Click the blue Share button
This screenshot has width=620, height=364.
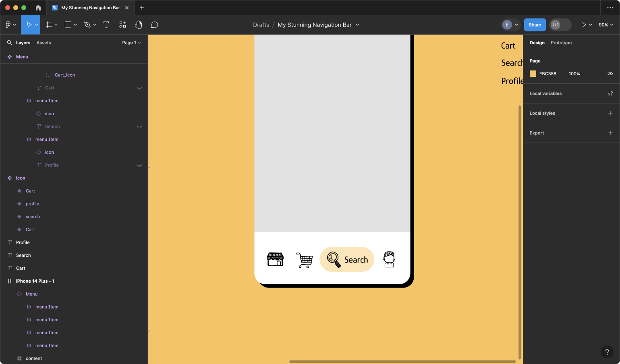535,25
